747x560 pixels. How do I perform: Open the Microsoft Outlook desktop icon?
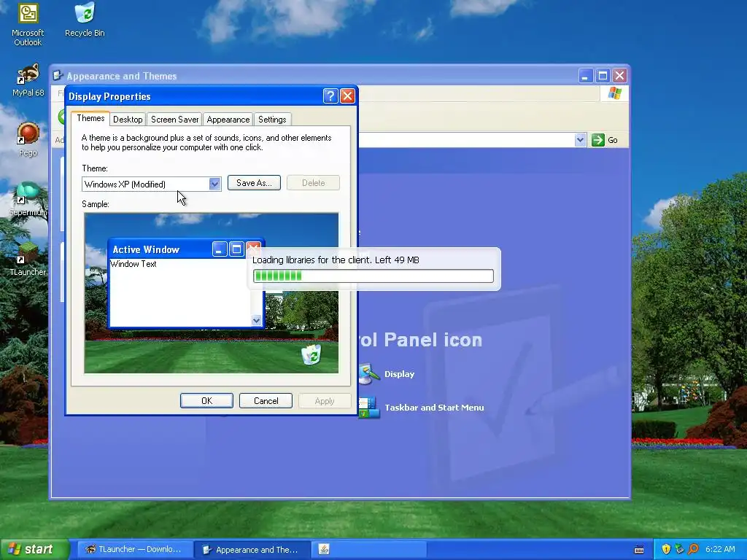tap(28, 24)
